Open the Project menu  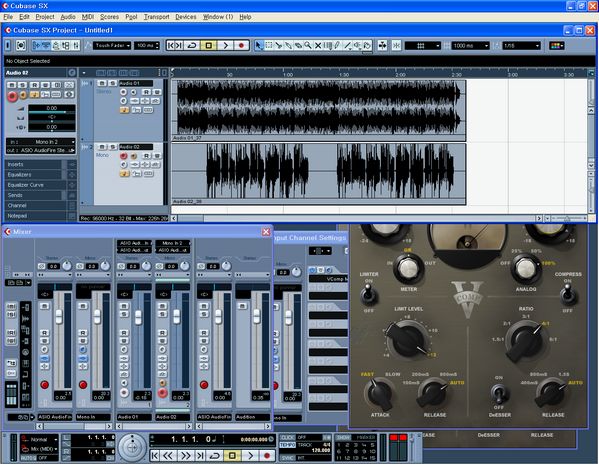pos(45,17)
